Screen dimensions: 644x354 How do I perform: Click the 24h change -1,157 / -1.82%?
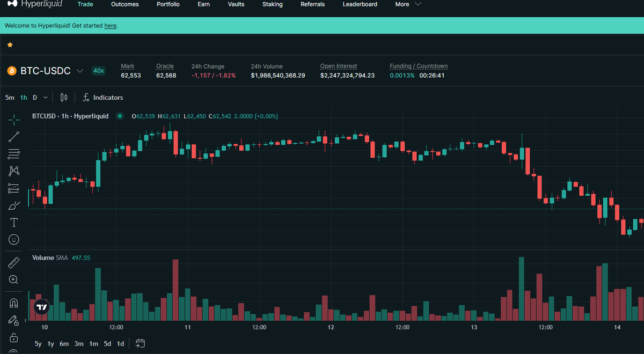pyautogui.click(x=214, y=76)
